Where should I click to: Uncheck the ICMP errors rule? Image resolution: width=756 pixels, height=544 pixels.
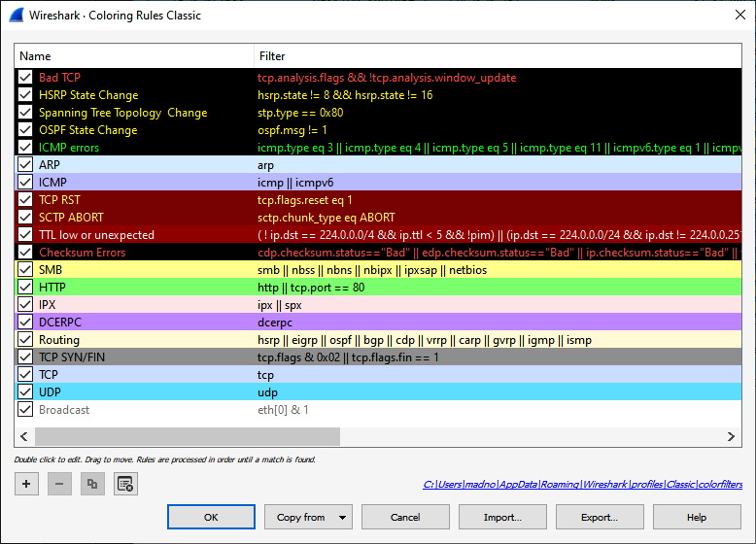[x=25, y=148]
